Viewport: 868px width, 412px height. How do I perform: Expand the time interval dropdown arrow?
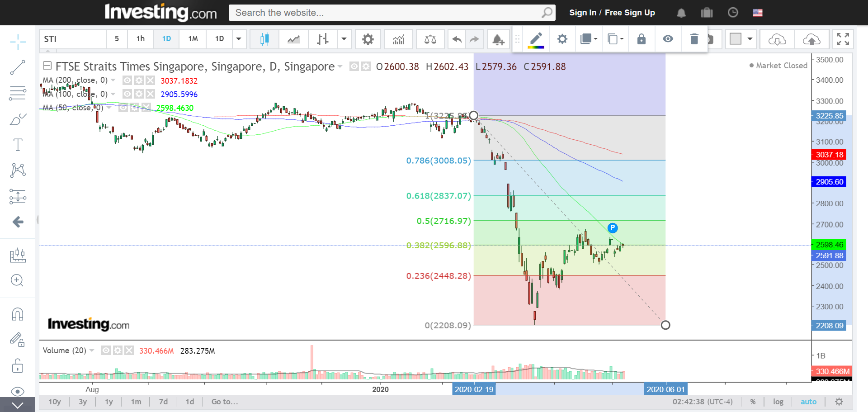pos(239,39)
